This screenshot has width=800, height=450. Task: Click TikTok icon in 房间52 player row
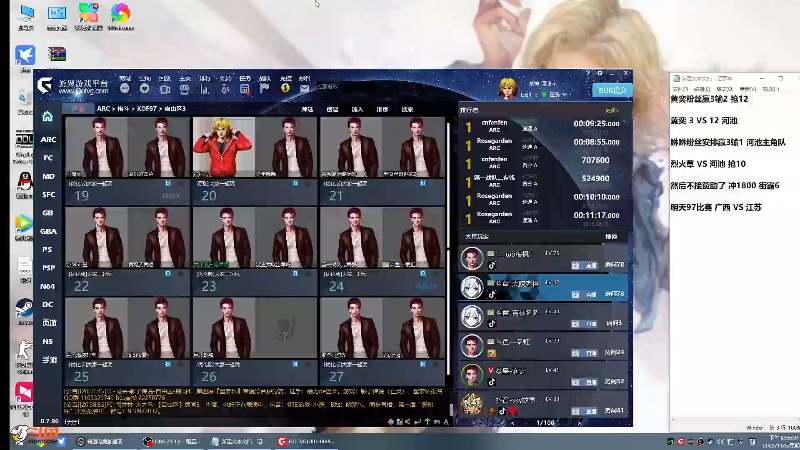pyautogui.click(x=492, y=382)
